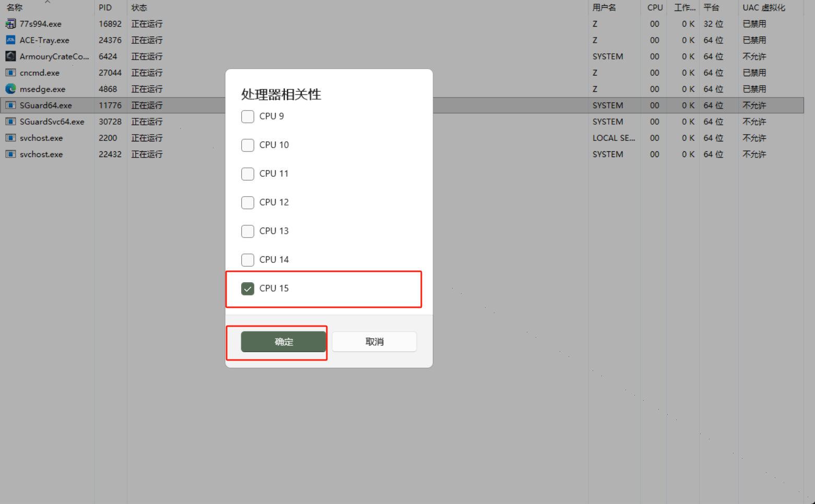Click the 77s994.exe process icon
Viewport: 815px width, 504px height.
pos(10,23)
